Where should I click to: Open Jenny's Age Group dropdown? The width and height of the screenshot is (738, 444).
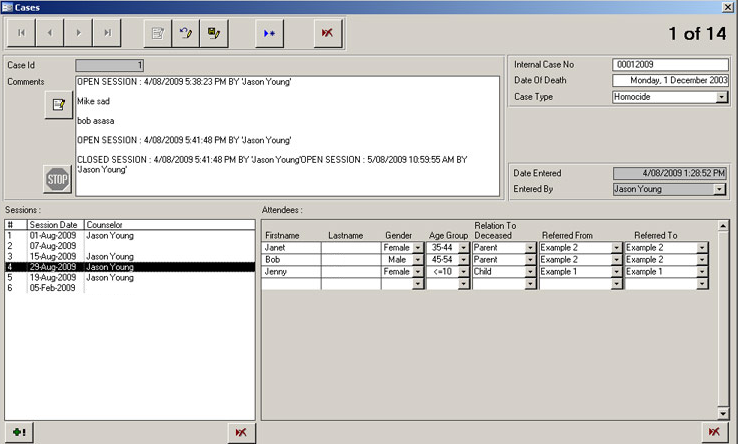pos(464,272)
